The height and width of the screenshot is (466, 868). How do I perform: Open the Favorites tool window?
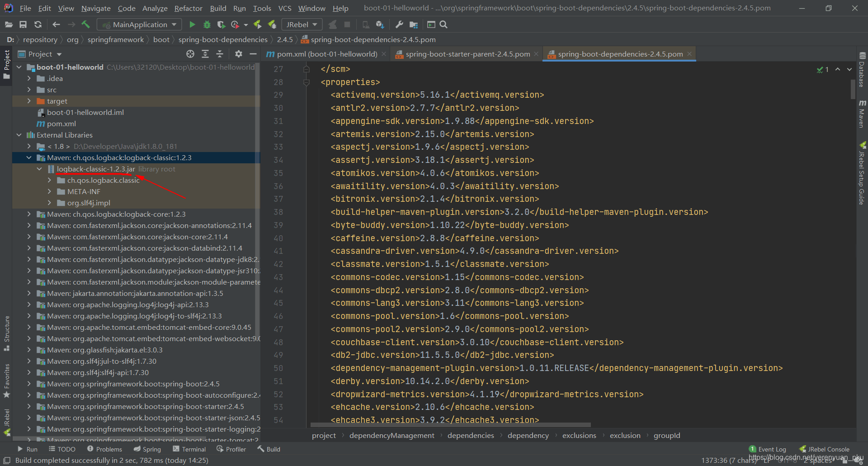pyautogui.click(x=7, y=381)
